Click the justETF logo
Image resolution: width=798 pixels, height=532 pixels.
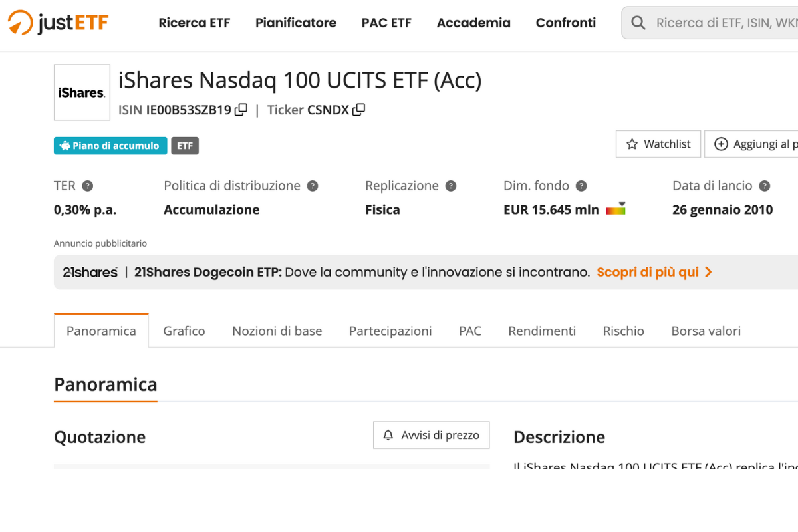59,23
